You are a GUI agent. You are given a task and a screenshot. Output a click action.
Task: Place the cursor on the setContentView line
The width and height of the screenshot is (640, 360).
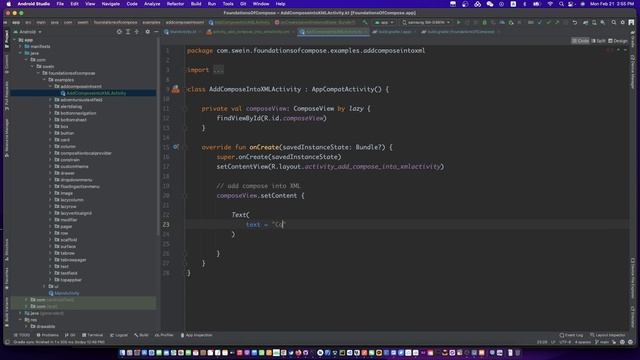tap(330, 167)
